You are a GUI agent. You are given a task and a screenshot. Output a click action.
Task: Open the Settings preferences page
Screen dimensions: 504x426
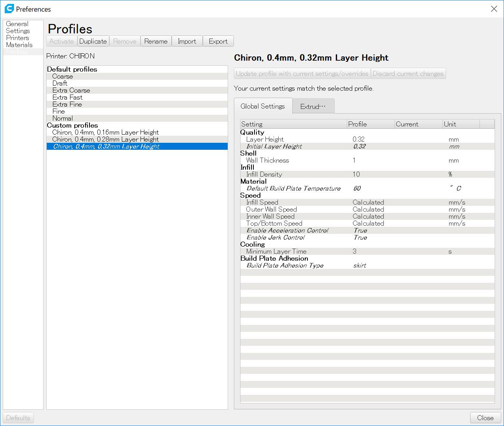23,31
